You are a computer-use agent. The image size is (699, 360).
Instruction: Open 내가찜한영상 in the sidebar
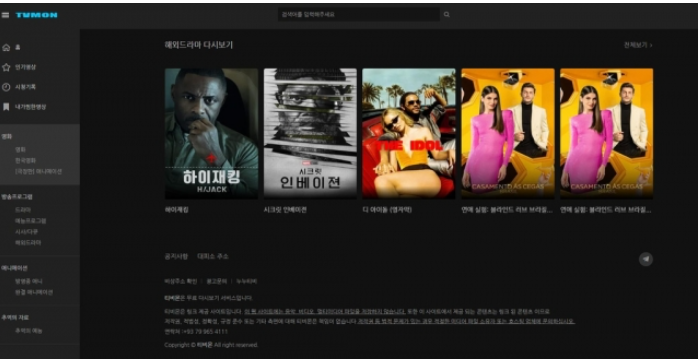tap(30, 107)
